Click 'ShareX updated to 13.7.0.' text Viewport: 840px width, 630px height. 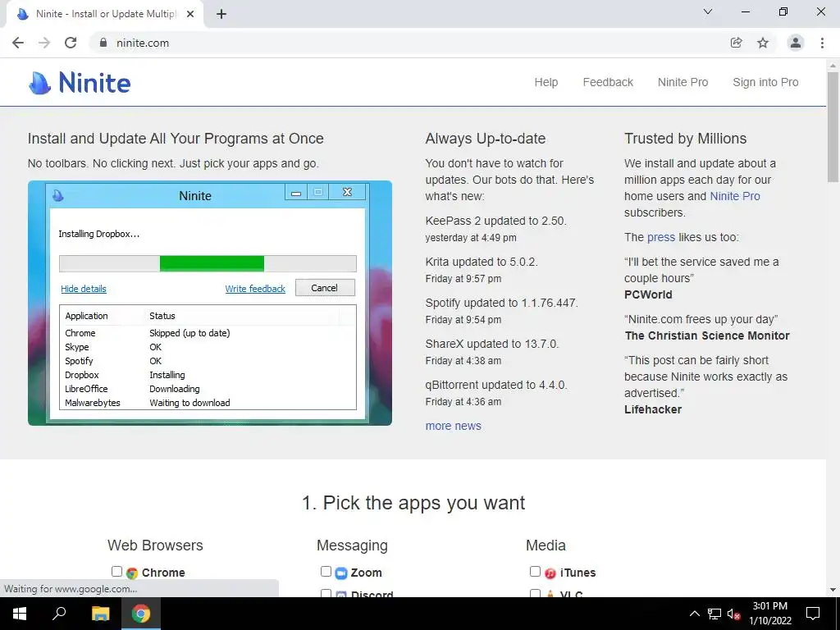(x=492, y=344)
